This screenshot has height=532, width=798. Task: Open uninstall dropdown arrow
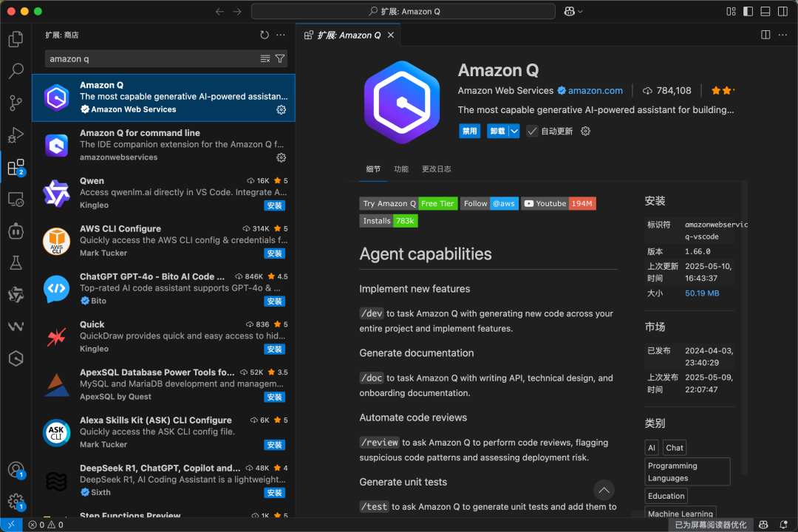pyautogui.click(x=514, y=131)
